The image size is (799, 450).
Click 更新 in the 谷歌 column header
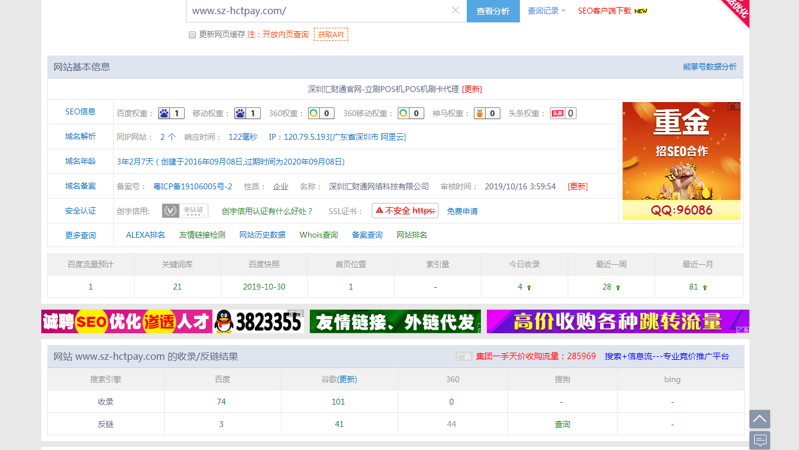[x=348, y=380]
